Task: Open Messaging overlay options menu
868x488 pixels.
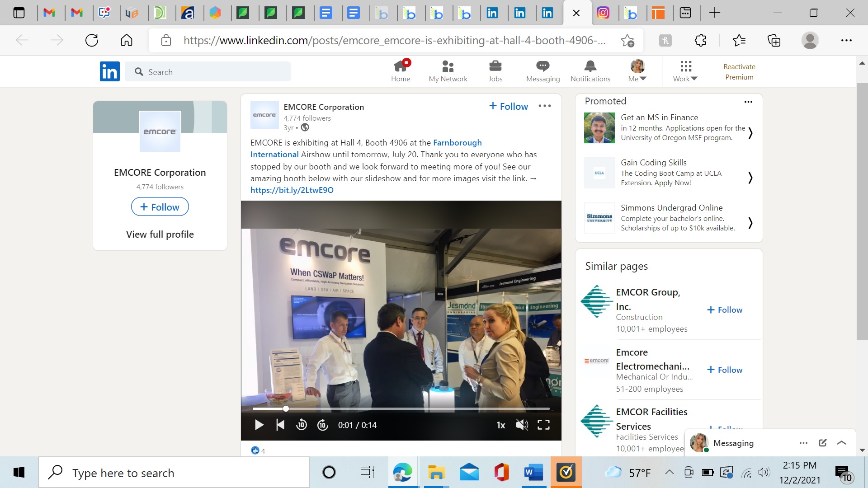Action: click(x=803, y=443)
